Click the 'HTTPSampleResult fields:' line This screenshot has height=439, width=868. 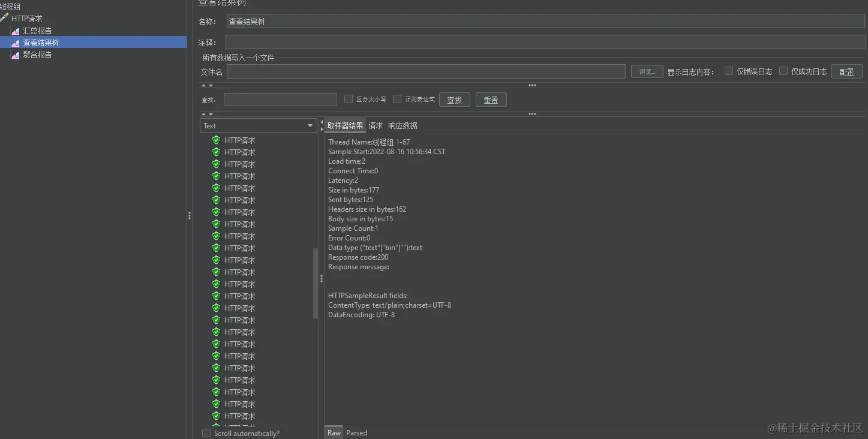coord(368,296)
